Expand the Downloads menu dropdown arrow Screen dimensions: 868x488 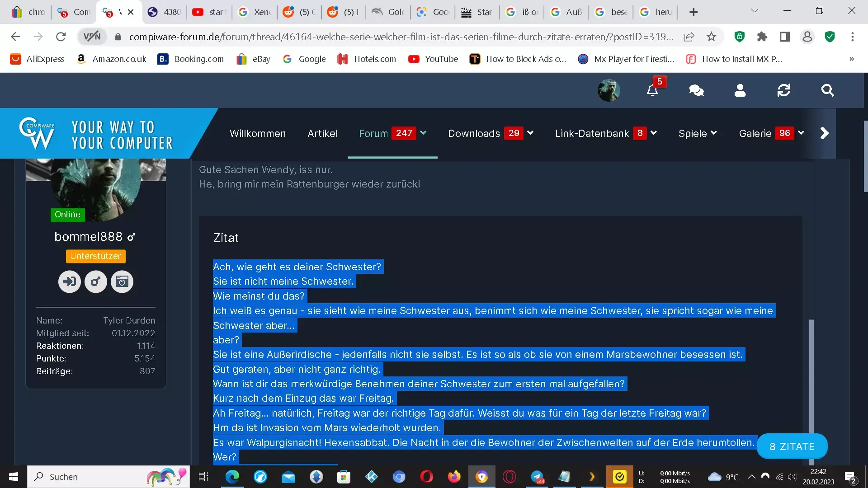tap(530, 133)
